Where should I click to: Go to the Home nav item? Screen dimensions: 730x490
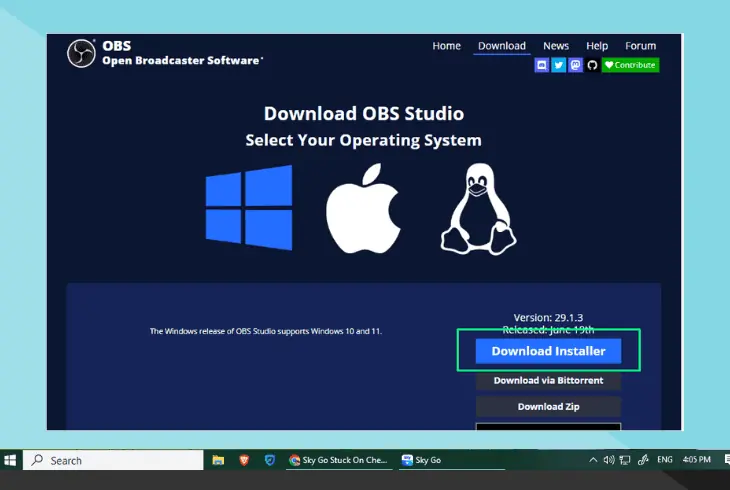click(x=446, y=46)
